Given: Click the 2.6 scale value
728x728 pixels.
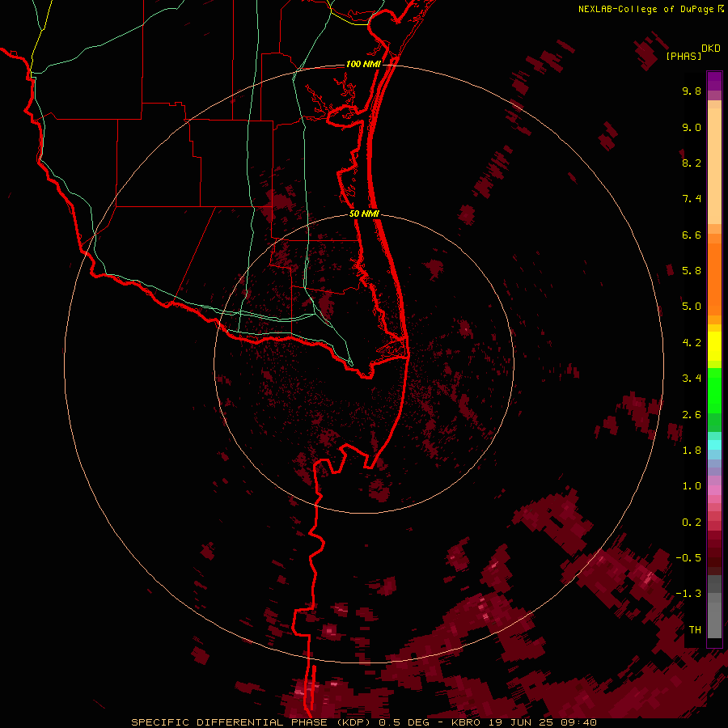Looking at the screenshot, I should [x=692, y=415].
